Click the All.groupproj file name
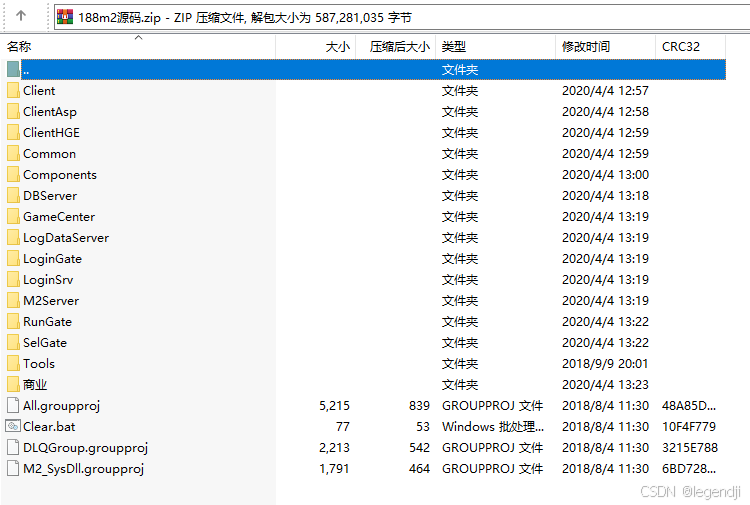The width and height of the screenshot is (750, 505). click(x=62, y=406)
